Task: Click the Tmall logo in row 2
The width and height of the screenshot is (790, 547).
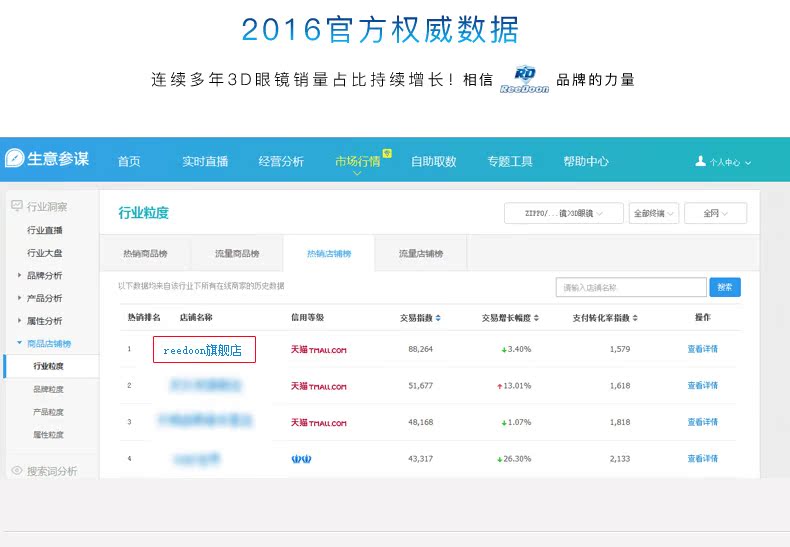Action: 318,386
